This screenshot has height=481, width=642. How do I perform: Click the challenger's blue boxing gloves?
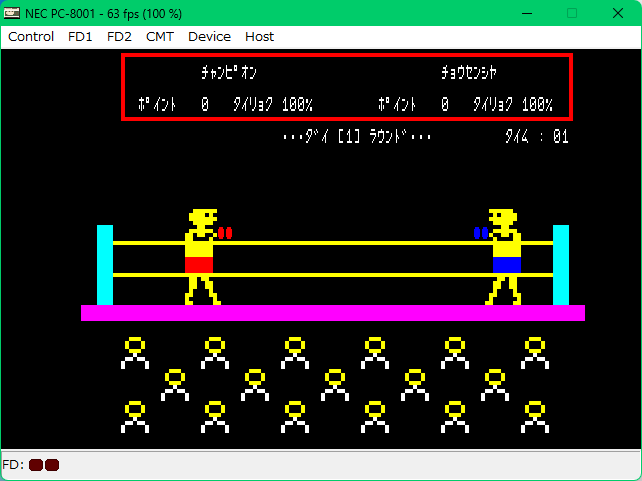point(481,233)
